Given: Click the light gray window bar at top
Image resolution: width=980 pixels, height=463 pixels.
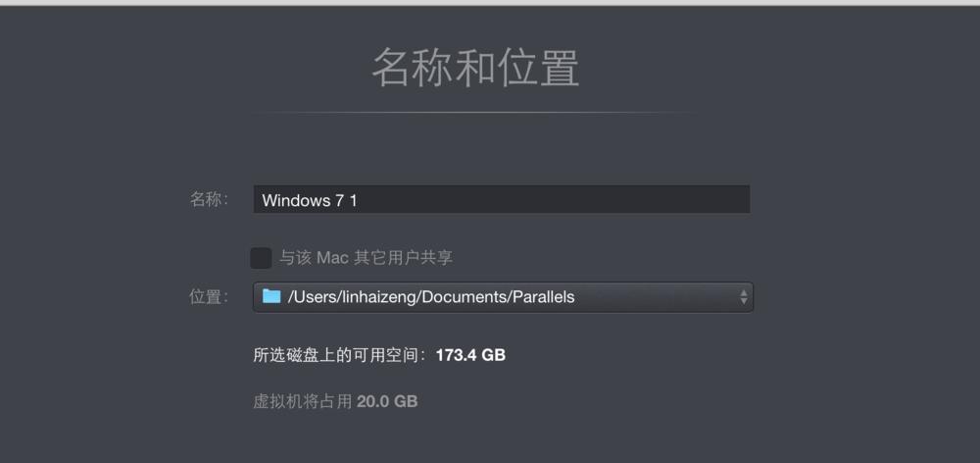Looking at the screenshot, I should [490, 3].
